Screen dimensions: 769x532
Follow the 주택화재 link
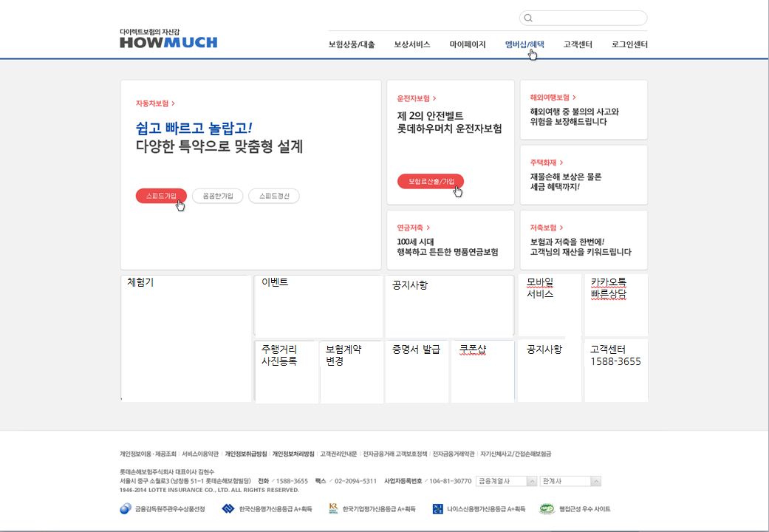(x=547, y=163)
